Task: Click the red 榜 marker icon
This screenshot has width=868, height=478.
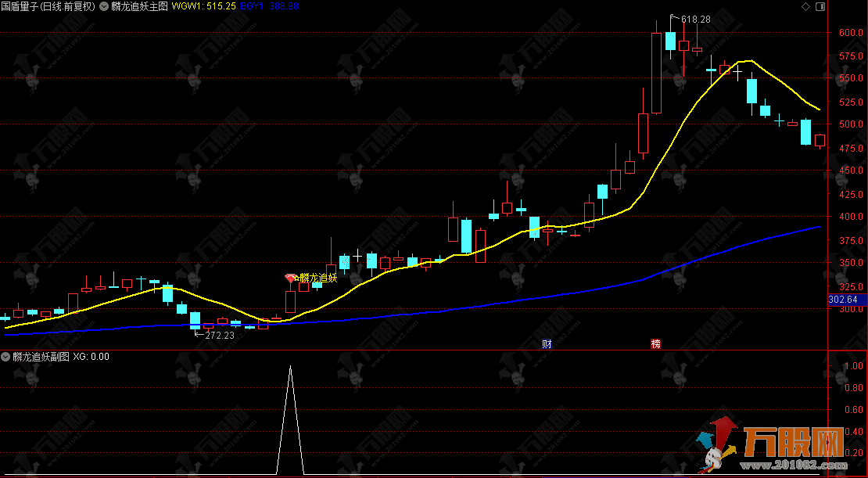Action: tap(655, 343)
